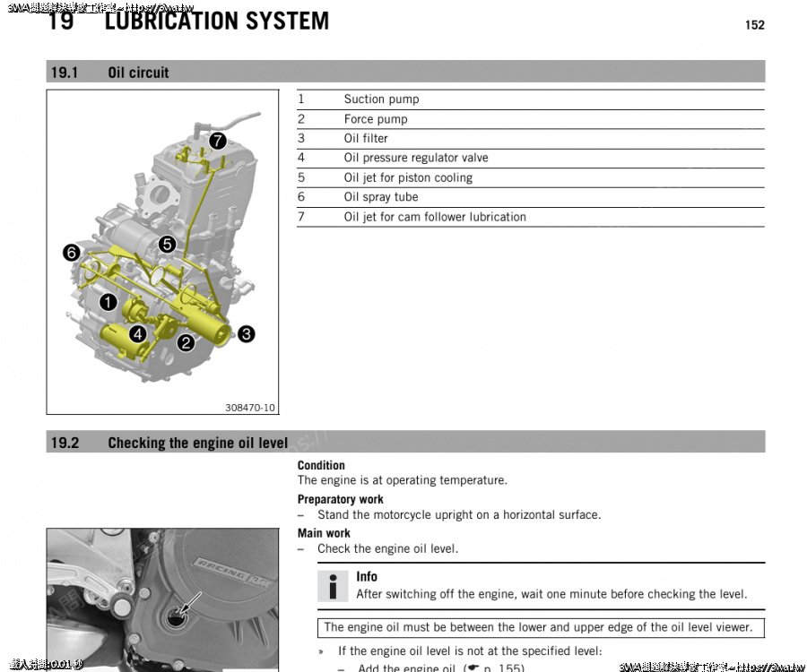
Task: Select callout marker 3 beside the oil filter
Action: click(247, 334)
